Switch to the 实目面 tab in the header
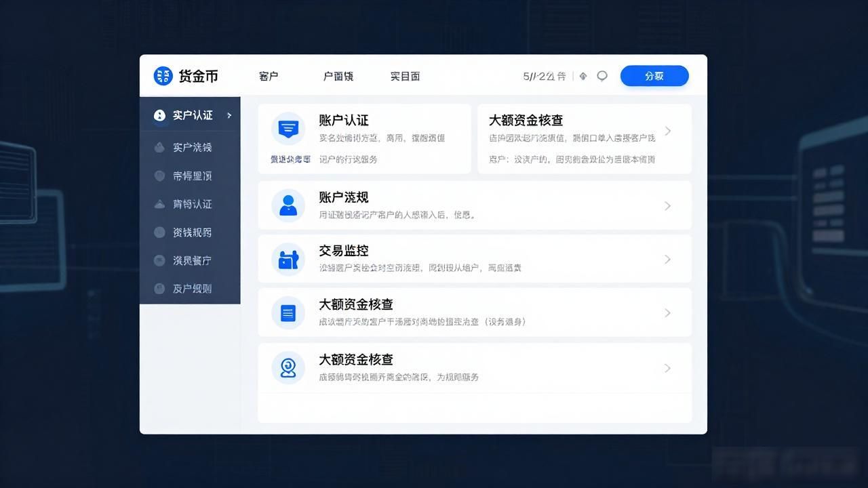This screenshot has height=488, width=868. pyautogui.click(x=405, y=76)
